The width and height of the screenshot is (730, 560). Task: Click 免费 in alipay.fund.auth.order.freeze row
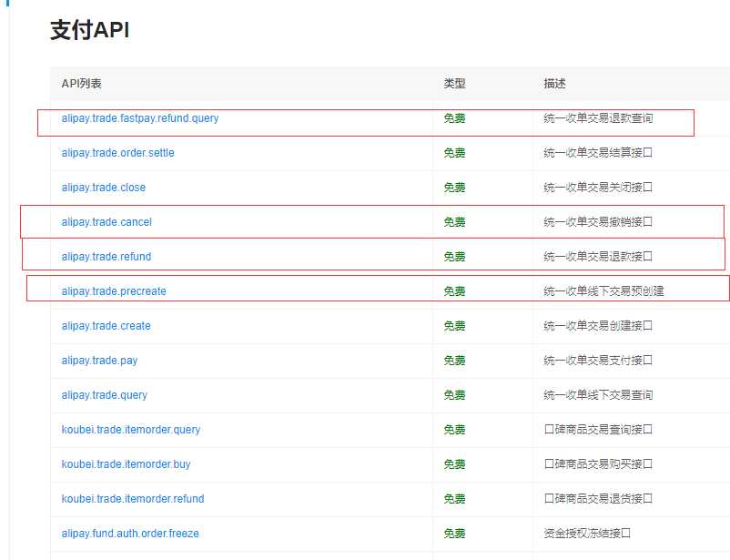[x=454, y=534]
